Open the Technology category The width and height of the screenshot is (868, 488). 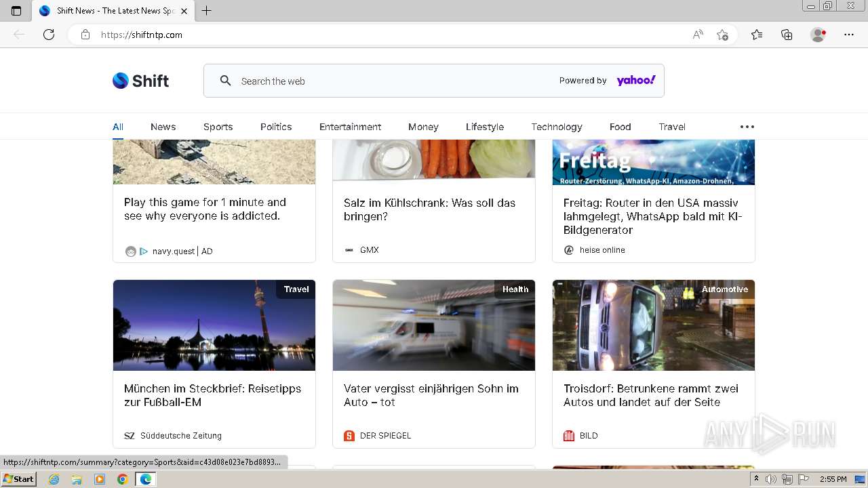click(557, 127)
